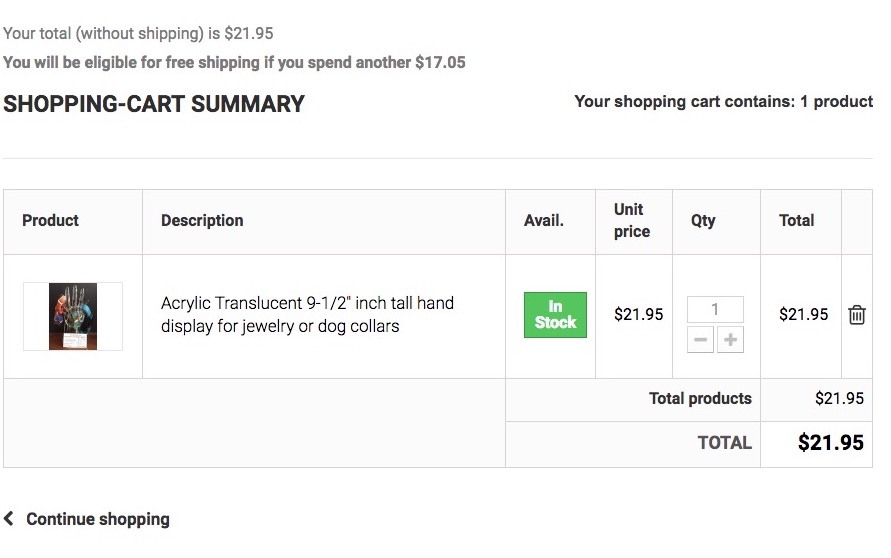Select the Description column header
891x558 pixels.
pos(202,220)
